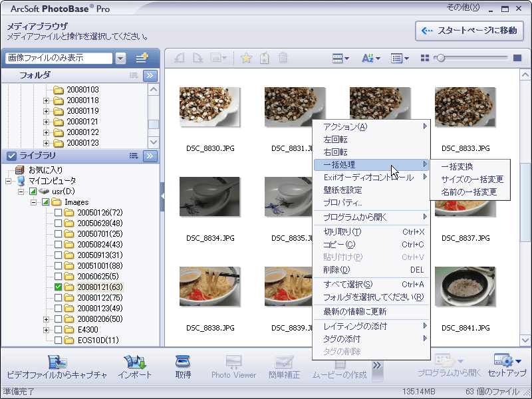Click the favorites (お気に入り) icon in library
The width and height of the screenshot is (532, 399).
pos(20,170)
